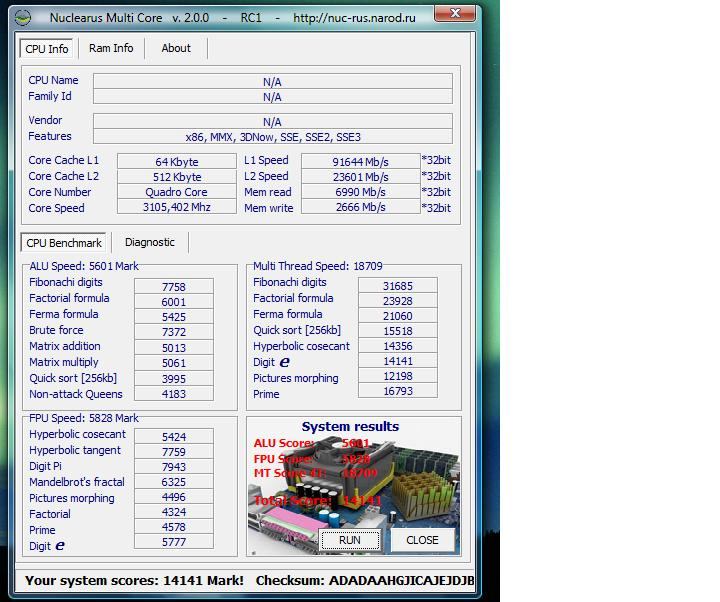The height and width of the screenshot is (602, 720).
Task: Click the Family Id value field
Action: coord(273,96)
